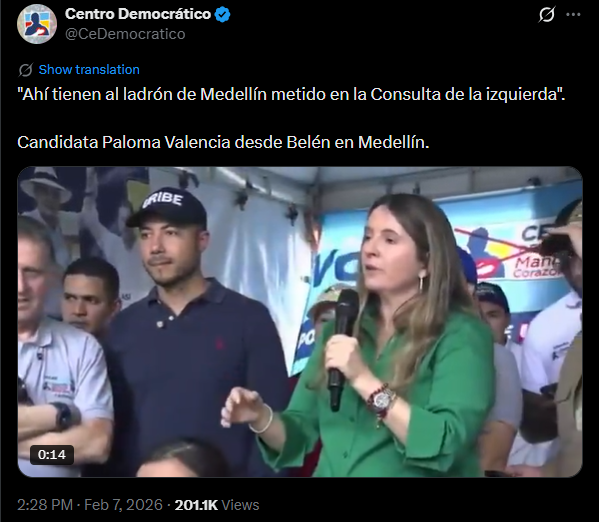View the 201.1K Views count
Screen dimensions: 599x522
point(217,505)
